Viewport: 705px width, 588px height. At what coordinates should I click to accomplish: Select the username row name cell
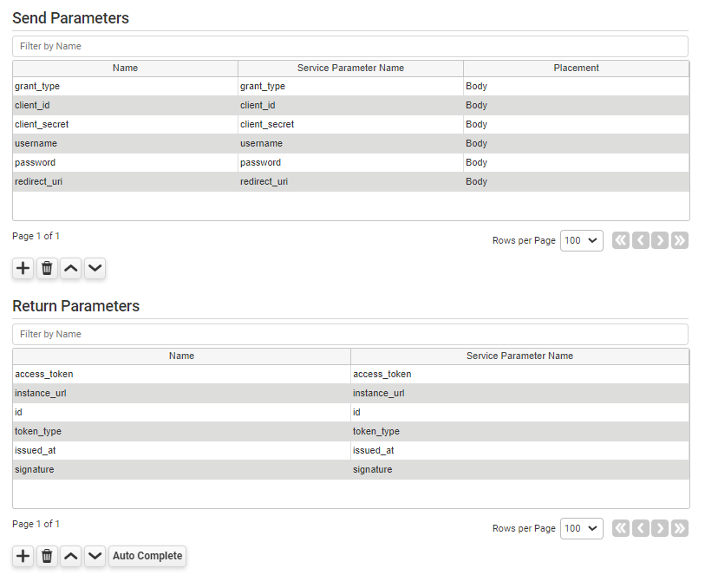pos(125,143)
